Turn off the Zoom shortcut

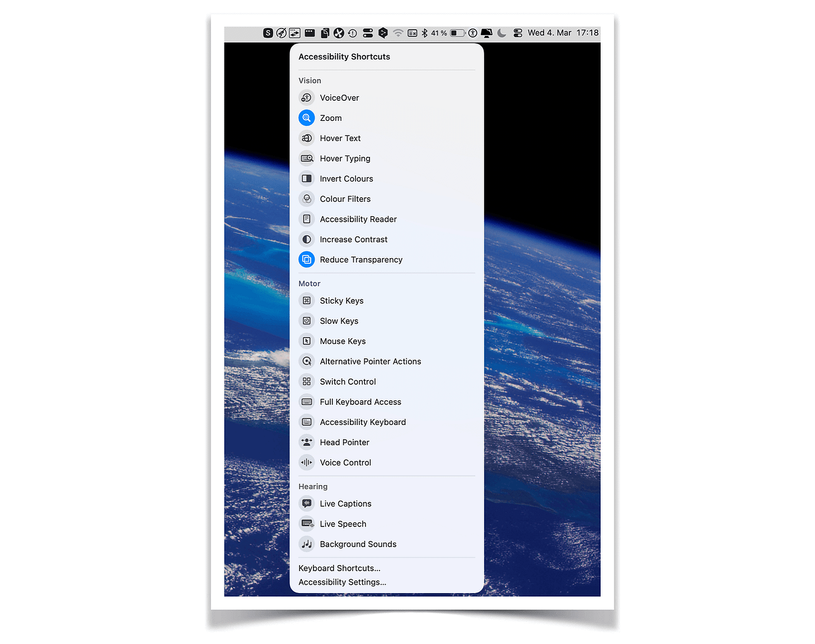(386, 118)
